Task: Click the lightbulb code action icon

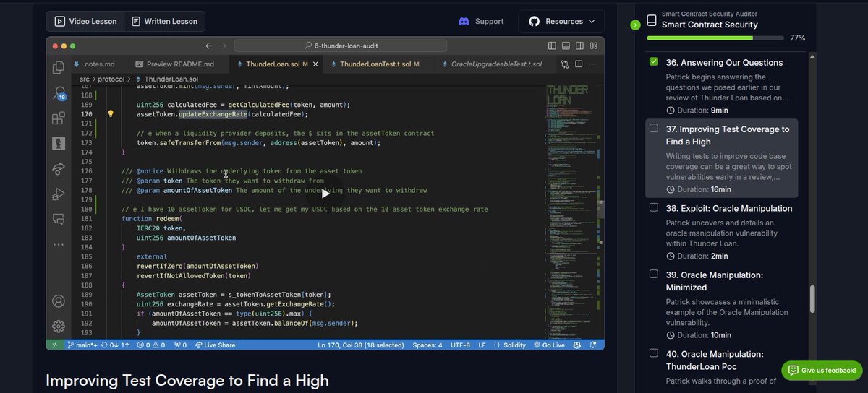Action: tap(111, 114)
